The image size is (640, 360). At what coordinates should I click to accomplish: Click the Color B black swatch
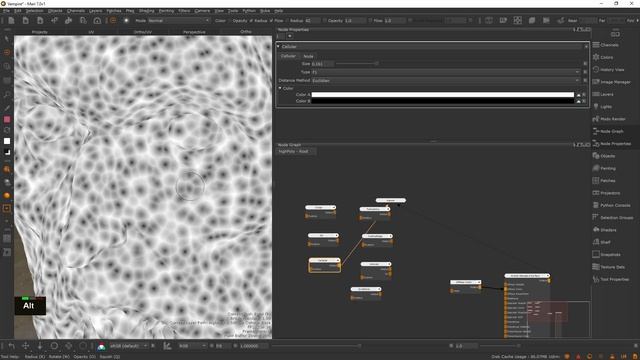point(442,101)
